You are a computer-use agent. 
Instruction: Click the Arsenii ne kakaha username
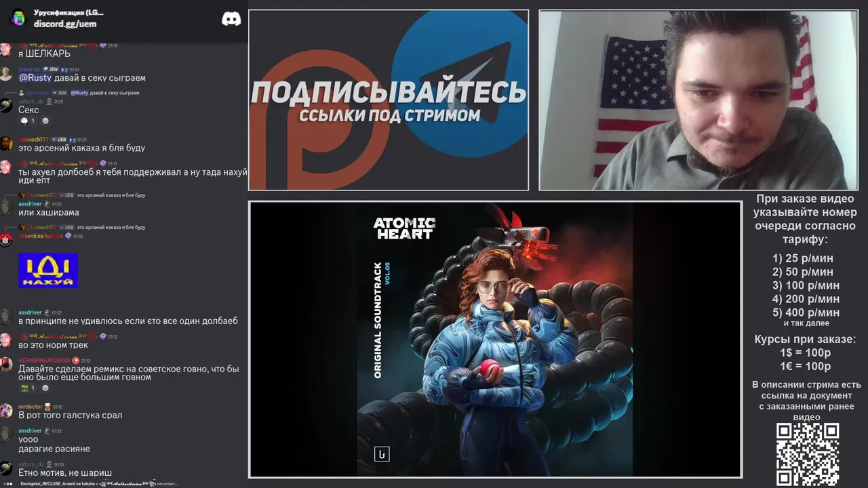pos(41,236)
